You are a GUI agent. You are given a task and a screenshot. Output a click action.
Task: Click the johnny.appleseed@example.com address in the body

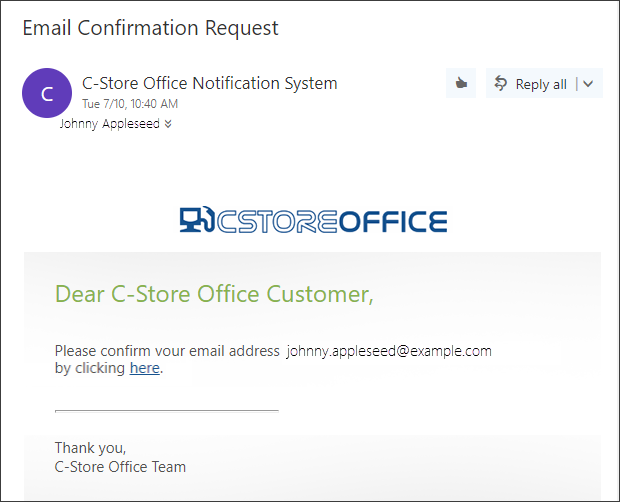pos(389,351)
